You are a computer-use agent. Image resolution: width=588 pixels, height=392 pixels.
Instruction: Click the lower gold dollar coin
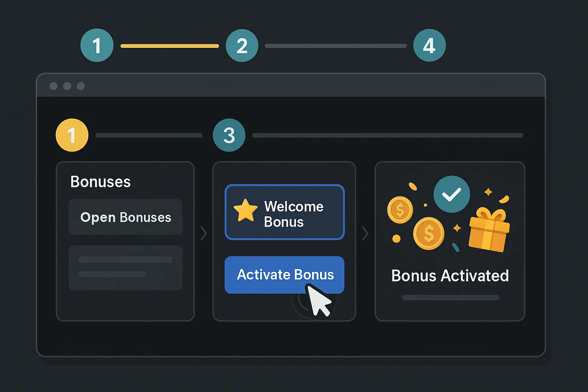[x=429, y=233]
